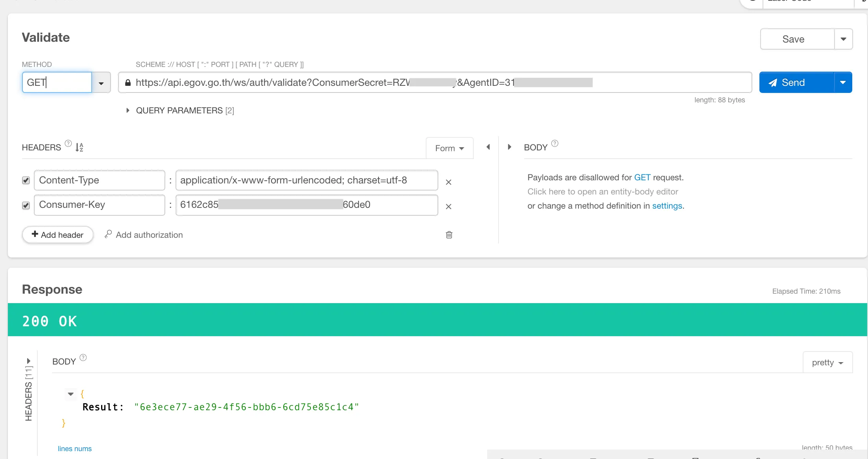Expand the QUERY PARAMETERS section
This screenshot has width=868, height=459.
coord(127,111)
